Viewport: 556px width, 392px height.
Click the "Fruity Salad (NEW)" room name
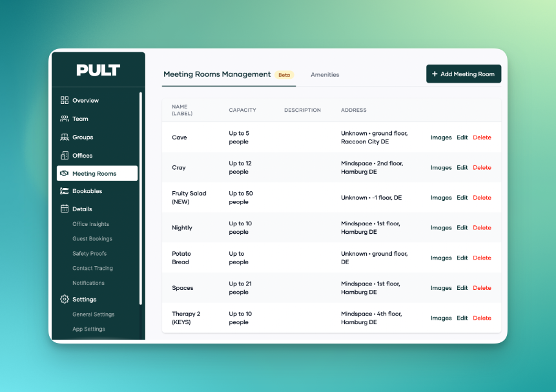[189, 198]
